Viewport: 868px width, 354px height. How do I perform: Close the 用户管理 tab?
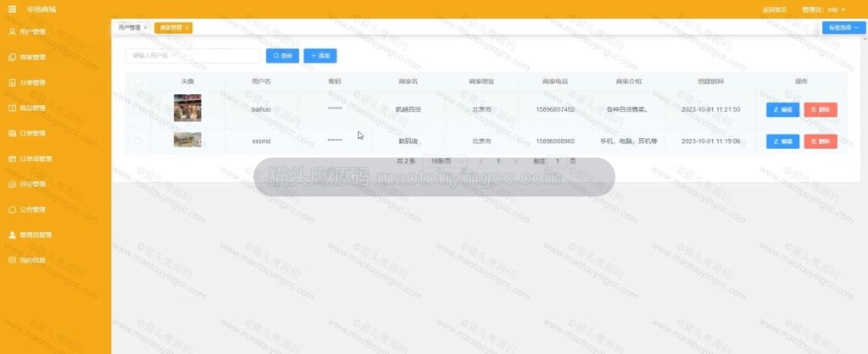146,28
